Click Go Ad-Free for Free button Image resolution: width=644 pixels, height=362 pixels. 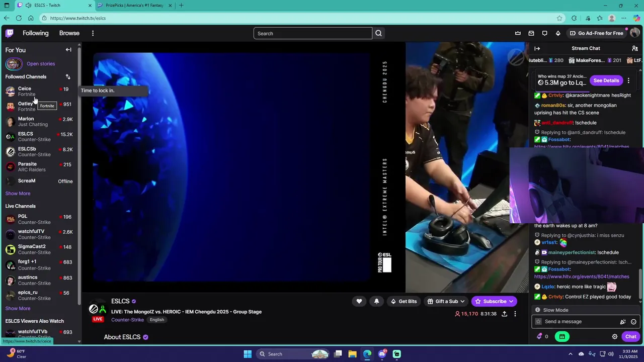click(x=597, y=33)
